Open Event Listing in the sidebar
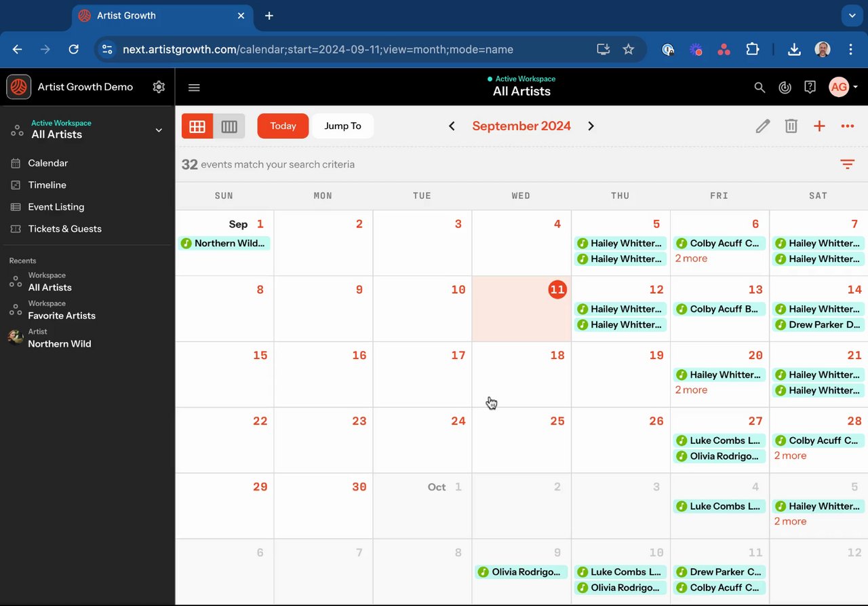868x606 pixels. [56, 207]
